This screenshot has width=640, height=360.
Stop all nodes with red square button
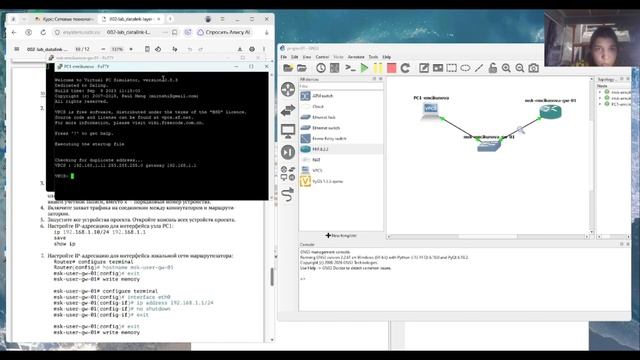coord(391,68)
